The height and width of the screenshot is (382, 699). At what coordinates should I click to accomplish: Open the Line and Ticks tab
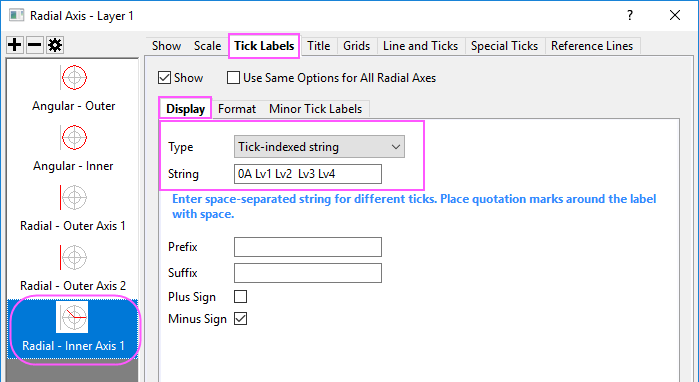click(x=420, y=46)
